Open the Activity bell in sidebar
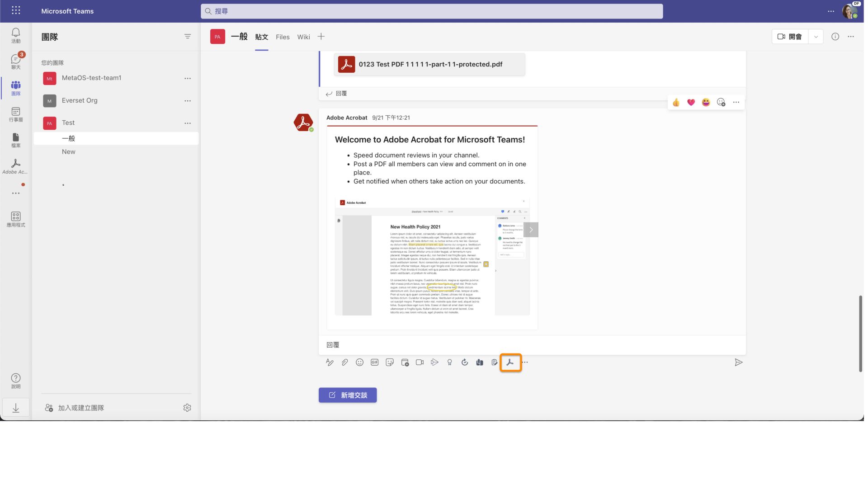Image resolution: width=868 pixels, height=499 pixels. pos(16,35)
